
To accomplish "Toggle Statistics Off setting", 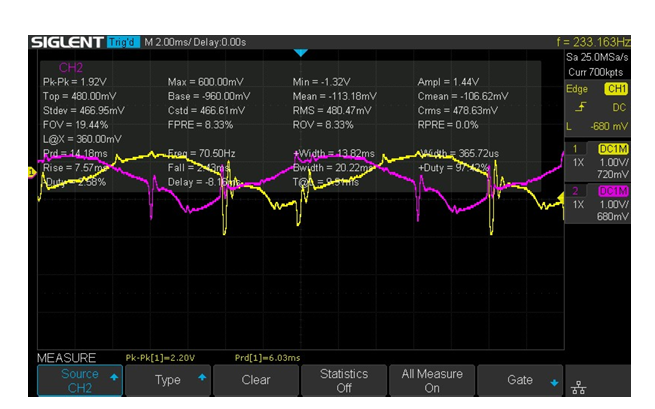I will coord(343,380).
